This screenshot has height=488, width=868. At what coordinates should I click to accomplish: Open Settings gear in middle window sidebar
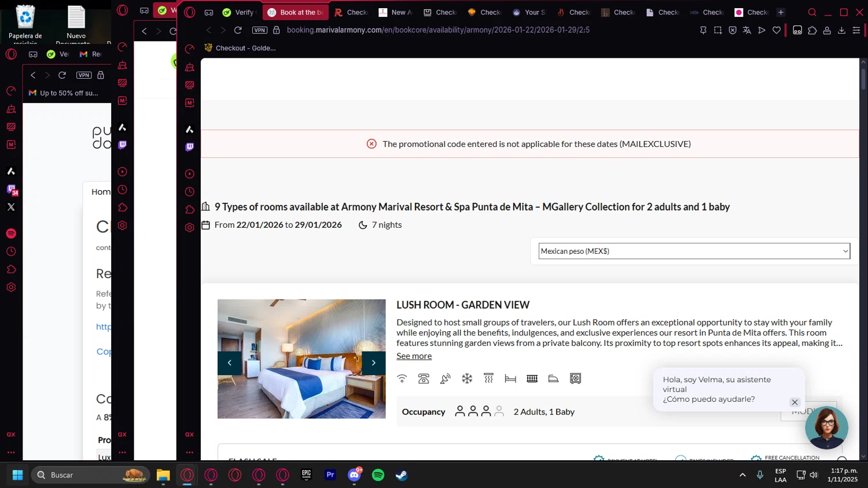pos(122,225)
